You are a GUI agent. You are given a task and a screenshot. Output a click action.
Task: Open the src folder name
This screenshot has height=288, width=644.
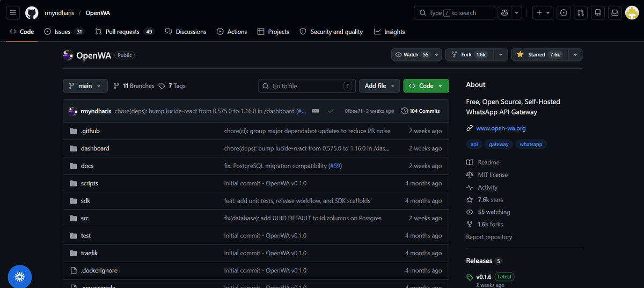(85, 218)
